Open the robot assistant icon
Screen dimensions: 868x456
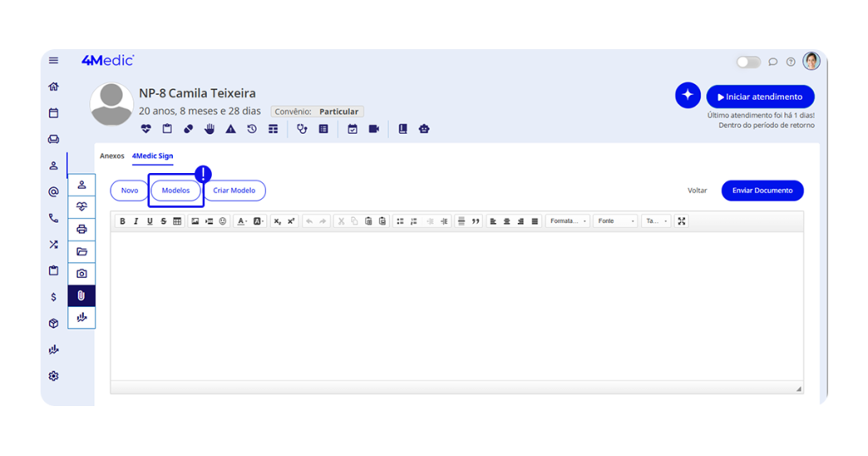[x=424, y=129]
